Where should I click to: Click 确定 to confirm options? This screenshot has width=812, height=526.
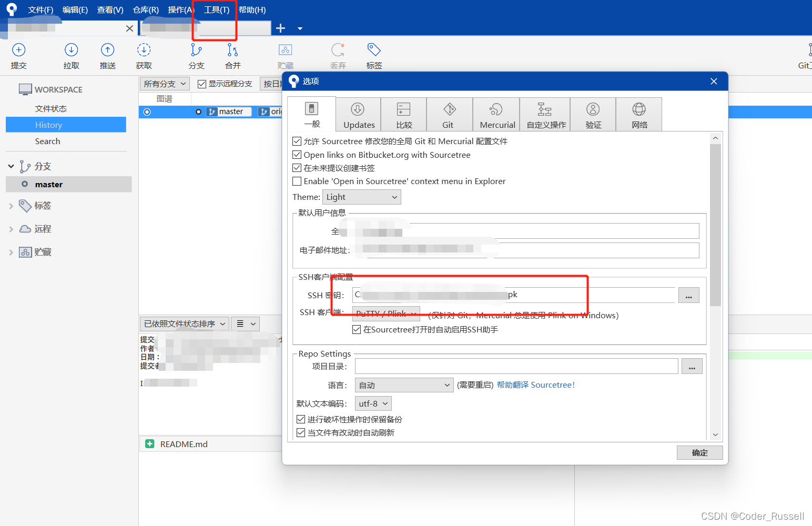[699, 452]
